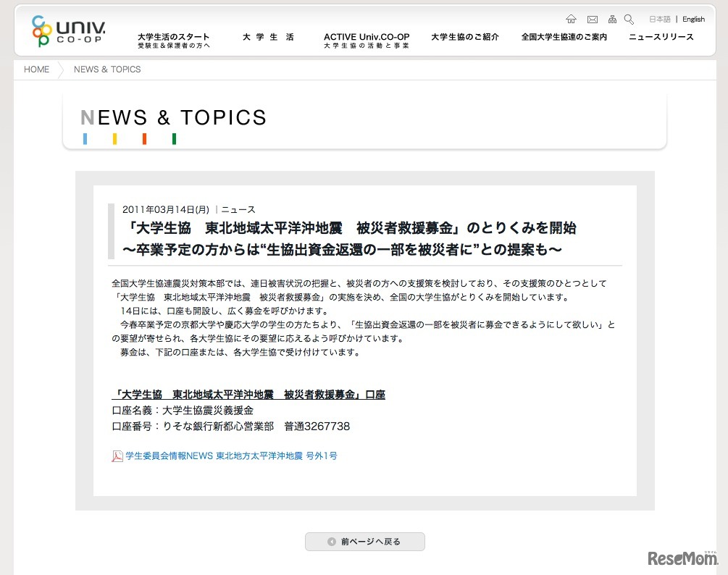728x575 pixels.
Task: Click the ReseMom logo
Action: pos(682,560)
